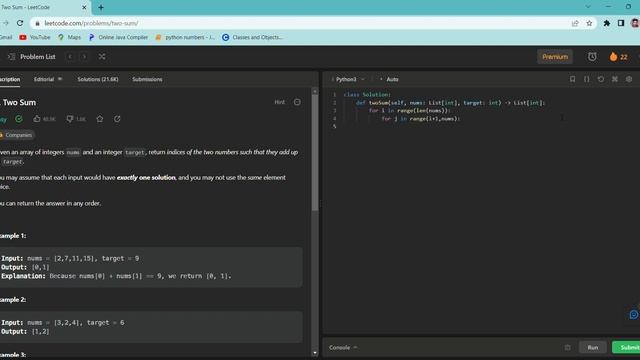Click scroll down arrow of description panel

(x=315, y=353)
